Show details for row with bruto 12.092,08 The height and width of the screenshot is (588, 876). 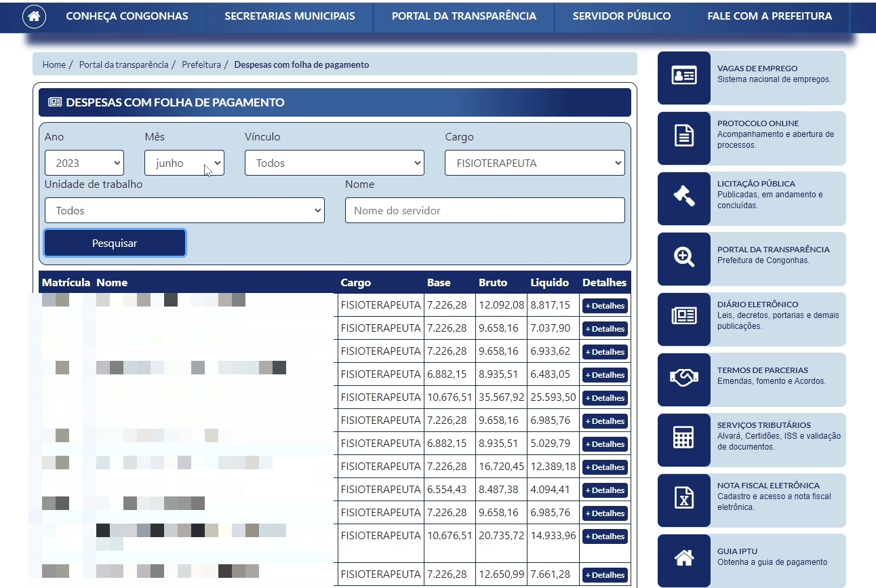pos(605,306)
